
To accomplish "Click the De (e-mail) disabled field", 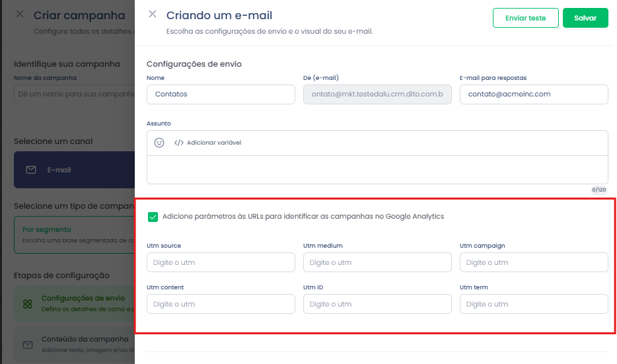I will [377, 94].
